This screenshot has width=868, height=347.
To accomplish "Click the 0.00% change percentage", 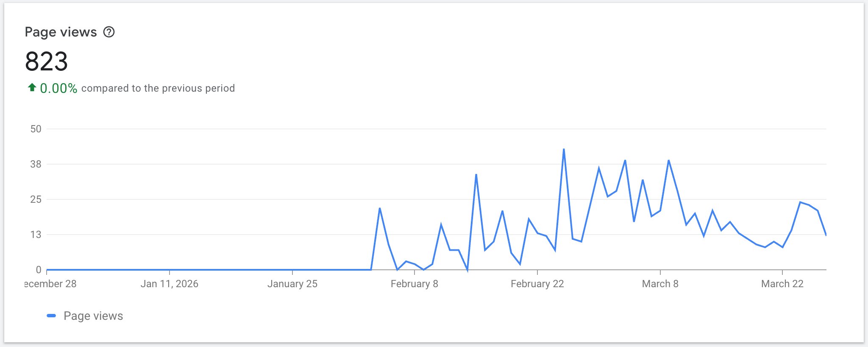I will click(58, 88).
